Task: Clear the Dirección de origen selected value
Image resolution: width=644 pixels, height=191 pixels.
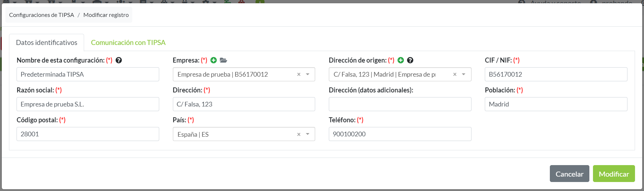Action: [455, 74]
